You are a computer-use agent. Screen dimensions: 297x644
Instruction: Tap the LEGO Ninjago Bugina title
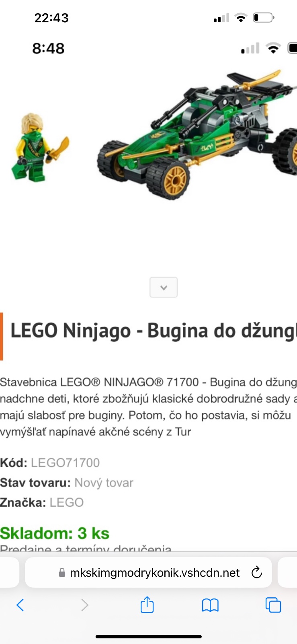pyautogui.click(x=154, y=331)
